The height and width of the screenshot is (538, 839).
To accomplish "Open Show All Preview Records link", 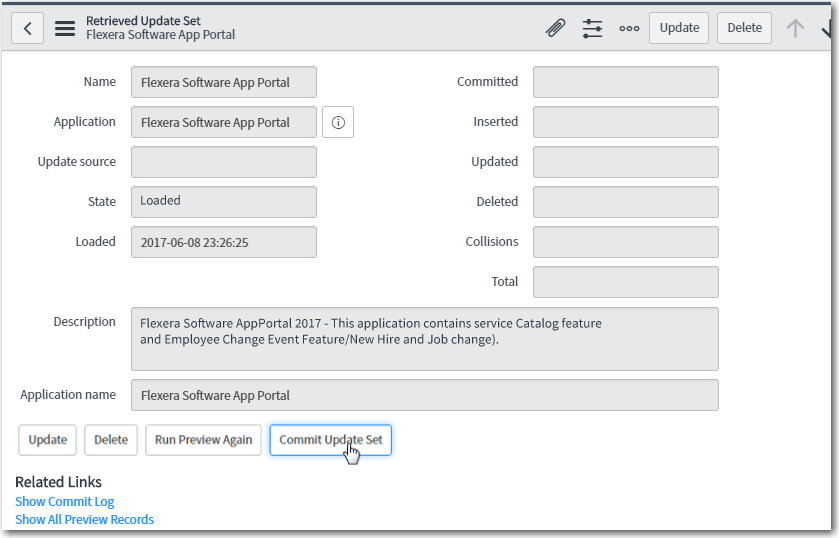I will click(x=85, y=520).
